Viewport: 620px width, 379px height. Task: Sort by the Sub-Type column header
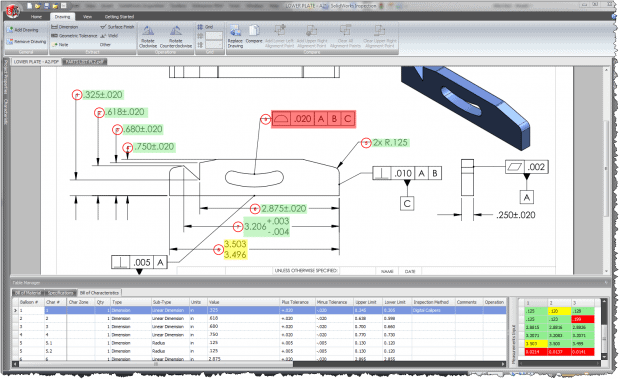pyautogui.click(x=170, y=302)
